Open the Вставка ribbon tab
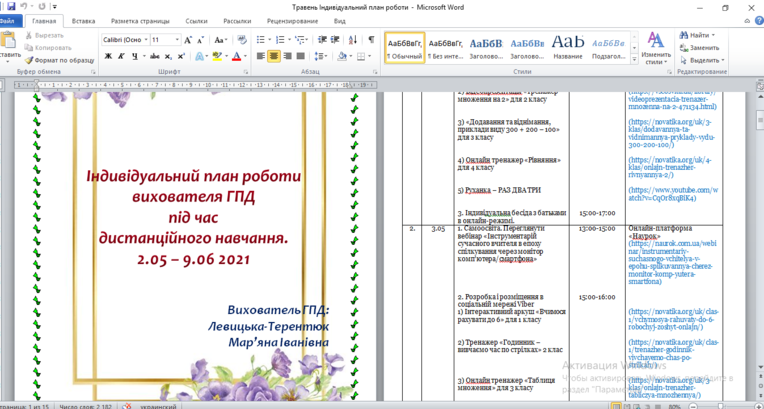This screenshot has width=764, height=409. point(83,21)
